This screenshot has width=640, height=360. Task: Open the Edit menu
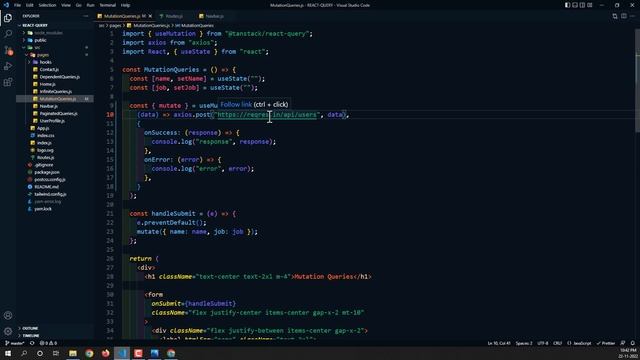[30, 5]
